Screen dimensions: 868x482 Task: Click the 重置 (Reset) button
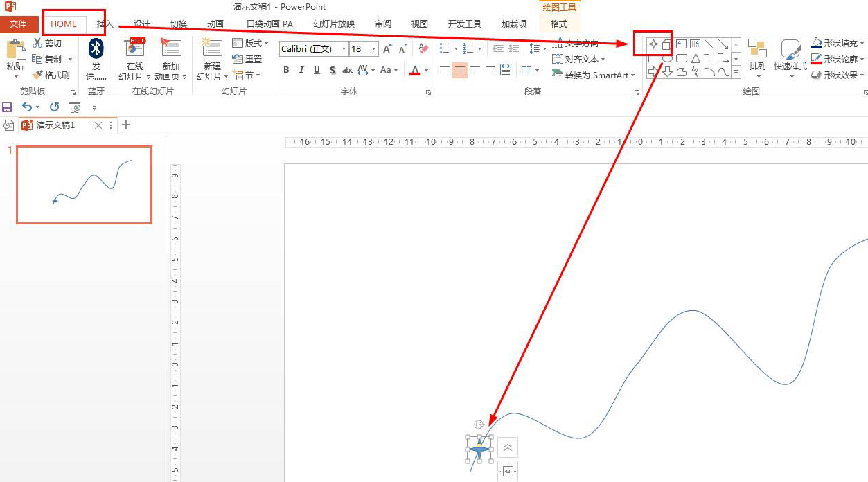click(248, 59)
